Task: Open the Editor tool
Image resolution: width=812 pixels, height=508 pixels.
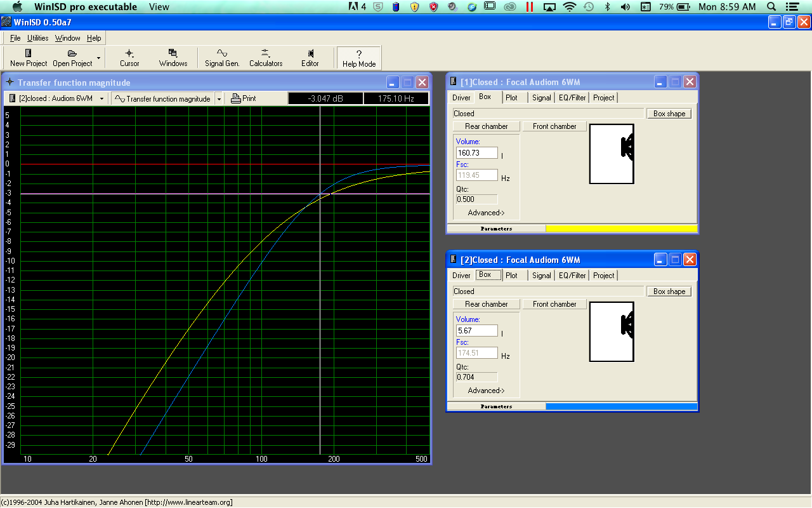Action: (x=310, y=58)
